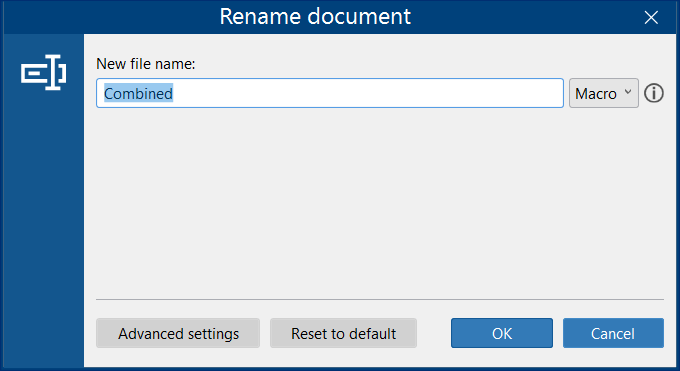The image size is (680, 371).
Task: Click the info icon next to Macro
Action: [x=654, y=93]
